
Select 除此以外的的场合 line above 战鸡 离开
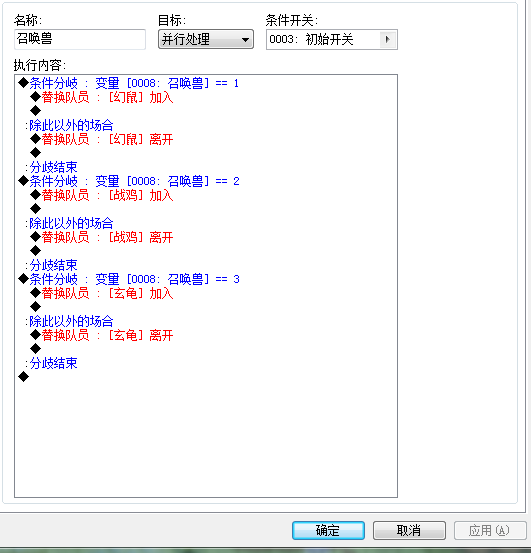coord(69,223)
